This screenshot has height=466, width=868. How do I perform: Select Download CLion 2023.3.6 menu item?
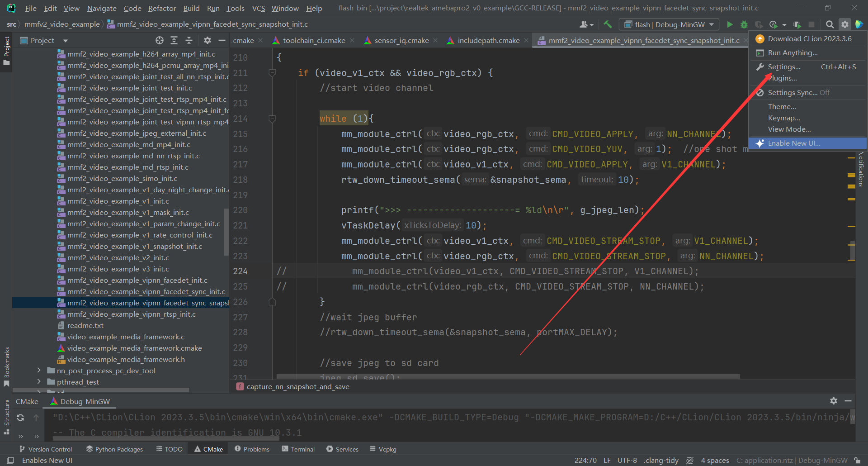pyautogui.click(x=807, y=39)
